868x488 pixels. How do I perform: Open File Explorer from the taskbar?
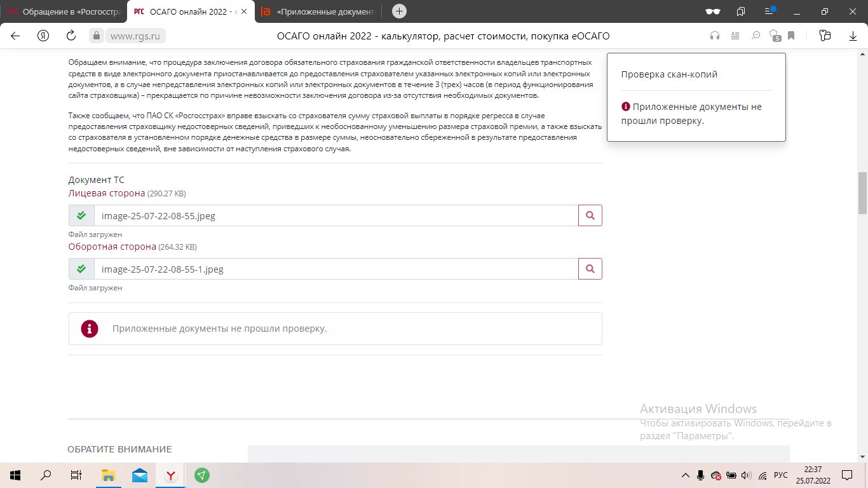coord(109,475)
